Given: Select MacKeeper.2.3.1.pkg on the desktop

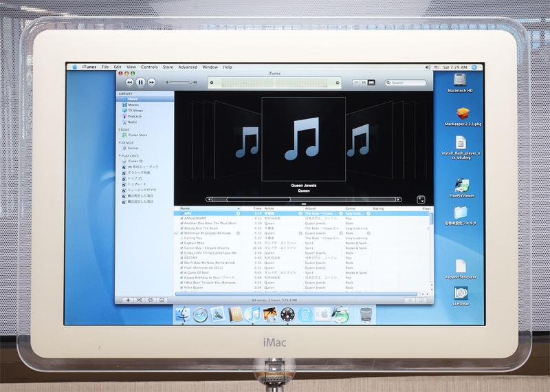Looking at the screenshot, I should pyautogui.click(x=463, y=117).
